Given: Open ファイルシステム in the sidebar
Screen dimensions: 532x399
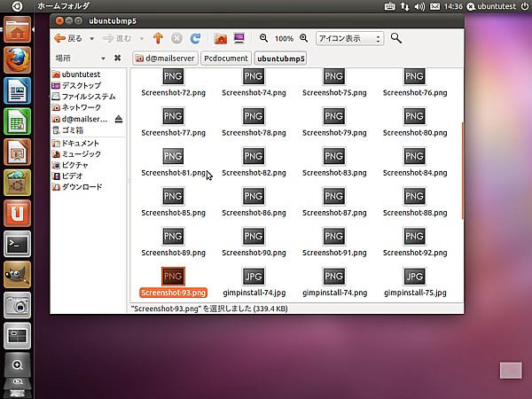Looking at the screenshot, I should click(x=84, y=97).
